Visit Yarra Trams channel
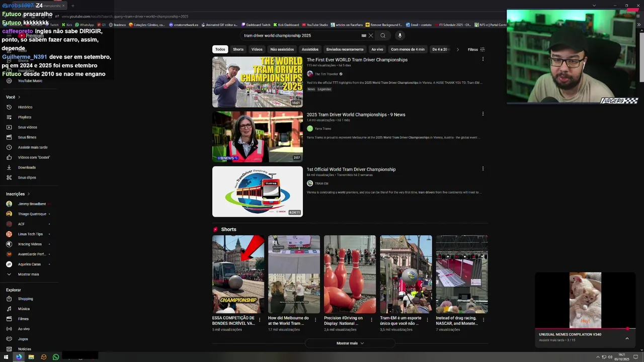This screenshot has height=362, width=644. coord(323,129)
